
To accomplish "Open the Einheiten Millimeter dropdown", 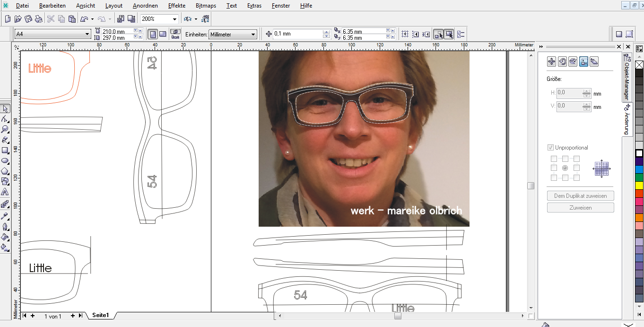I will pos(253,35).
